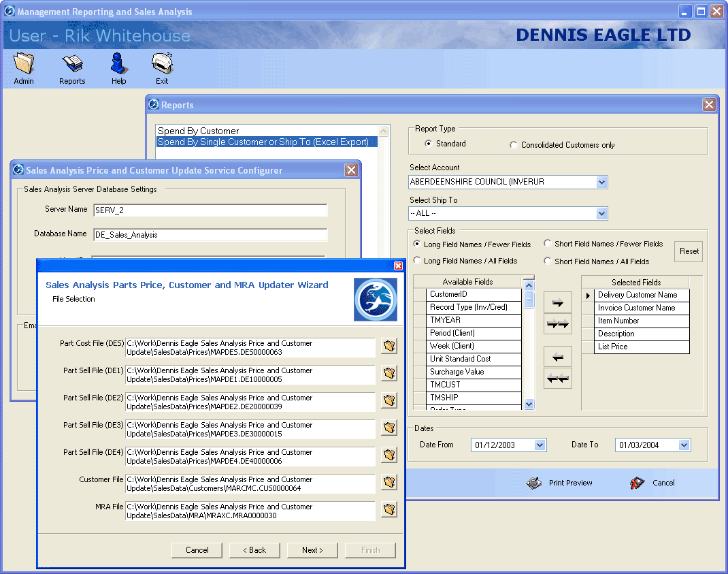Open the Date To calendar dropdown
This screenshot has height=574, width=728.
click(x=684, y=445)
